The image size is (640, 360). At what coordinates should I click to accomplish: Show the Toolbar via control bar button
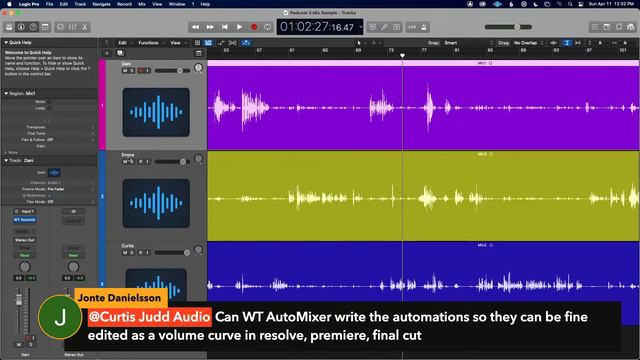coord(45,27)
